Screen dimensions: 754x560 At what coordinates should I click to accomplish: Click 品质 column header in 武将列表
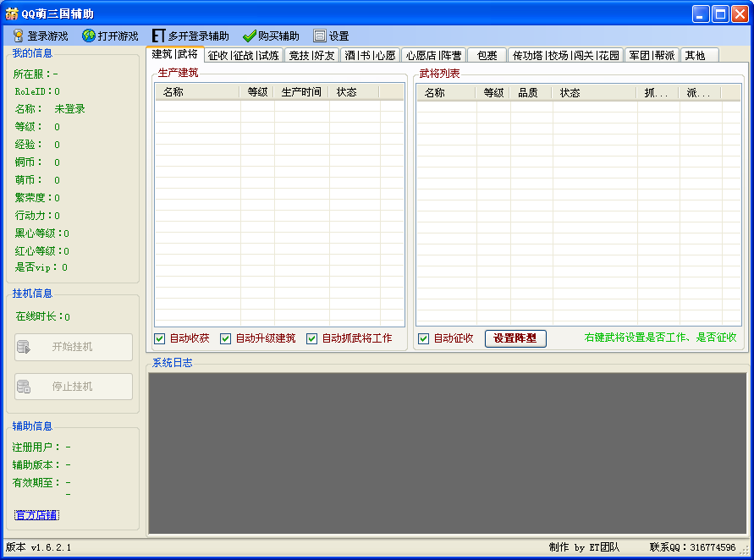531,93
